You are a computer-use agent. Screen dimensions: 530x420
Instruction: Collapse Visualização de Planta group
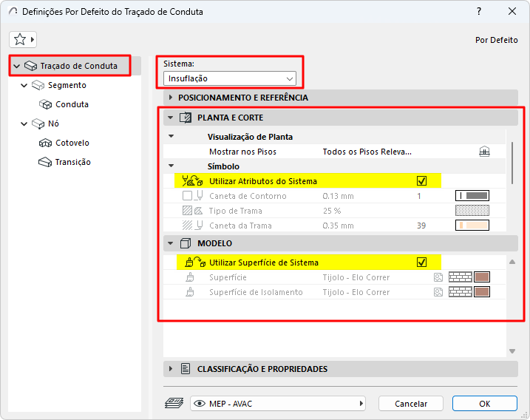coord(171,136)
